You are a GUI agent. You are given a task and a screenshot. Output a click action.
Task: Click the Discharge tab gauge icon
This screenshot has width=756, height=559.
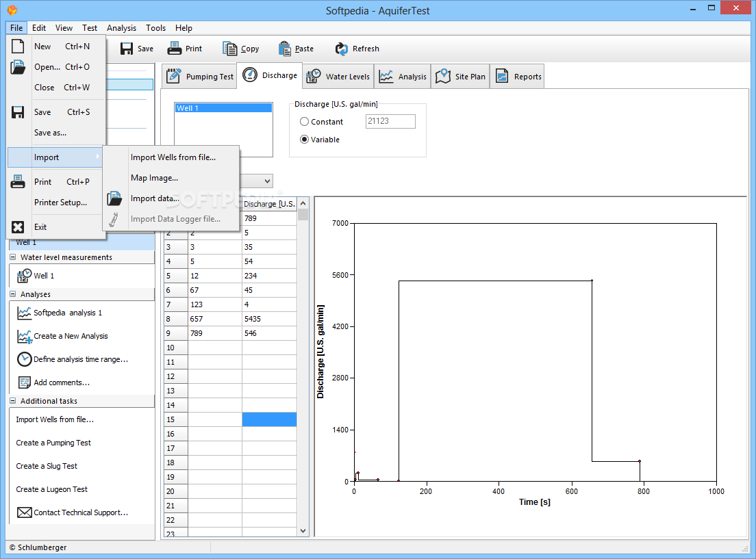pyautogui.click(x=250, y=75)
